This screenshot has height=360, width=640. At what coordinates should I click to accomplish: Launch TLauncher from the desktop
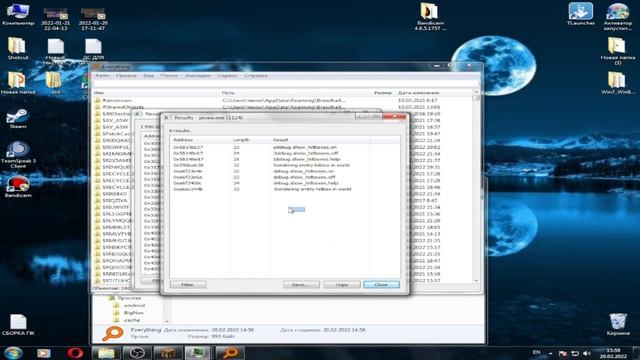pos(580,14)
